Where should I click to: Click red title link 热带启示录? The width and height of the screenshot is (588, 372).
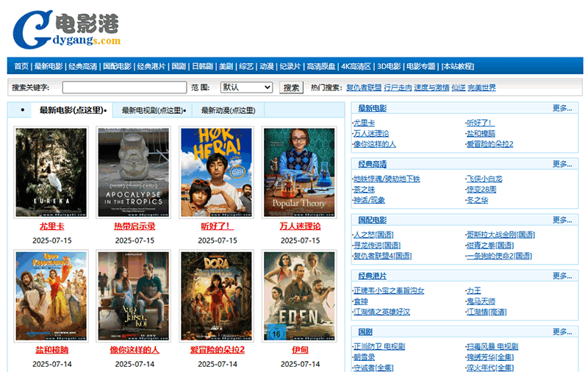point(135,226)
